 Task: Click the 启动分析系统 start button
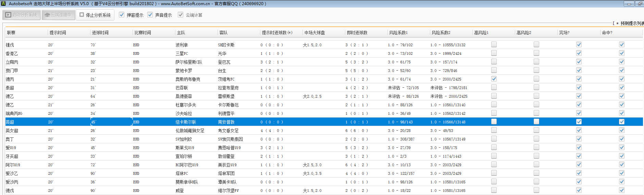click(x=22, y=15)
